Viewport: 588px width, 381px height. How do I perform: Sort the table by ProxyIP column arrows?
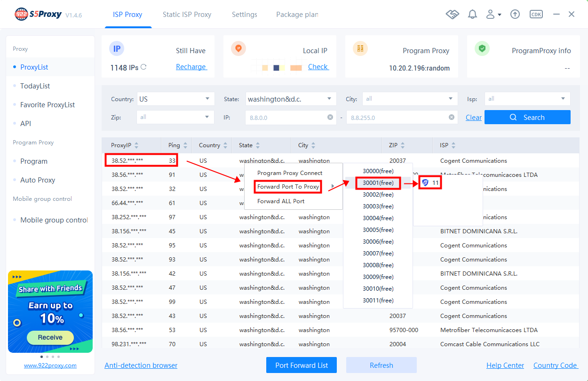pos(136,145)
